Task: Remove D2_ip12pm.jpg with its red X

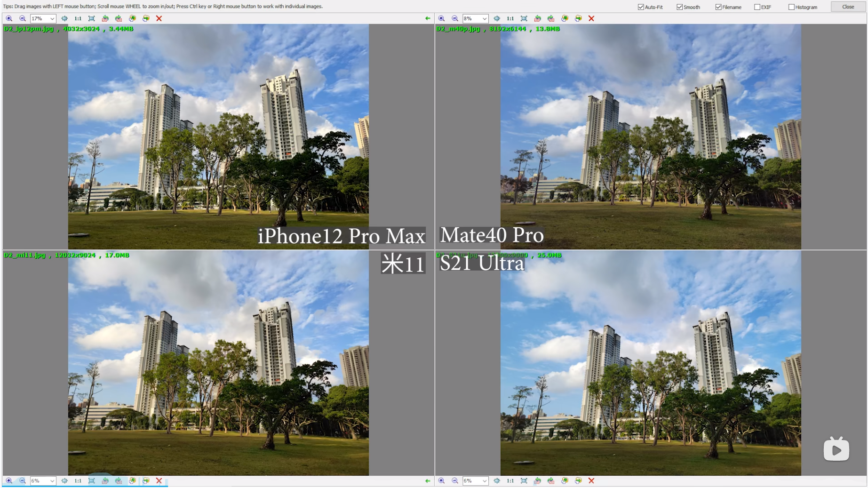Action: tap(159, 18)
